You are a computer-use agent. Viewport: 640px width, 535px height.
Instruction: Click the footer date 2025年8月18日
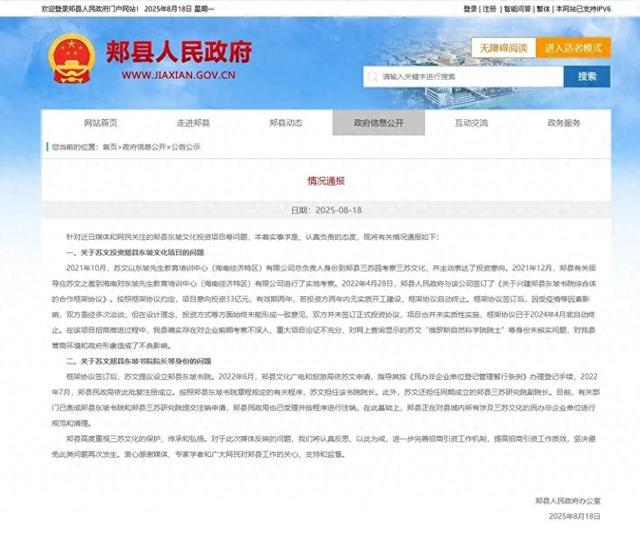pos(575,516)
